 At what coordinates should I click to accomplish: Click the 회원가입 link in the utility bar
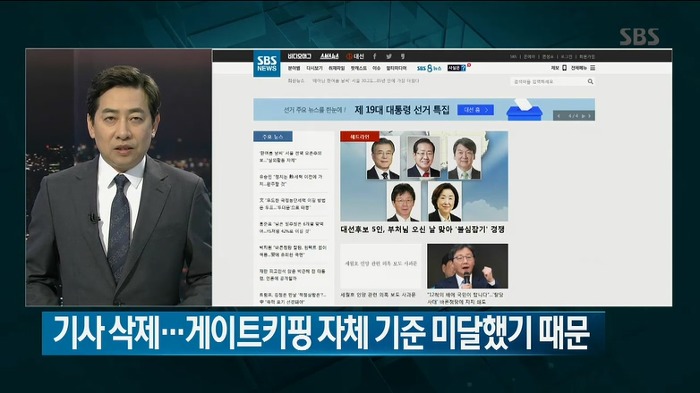(587, 57)
